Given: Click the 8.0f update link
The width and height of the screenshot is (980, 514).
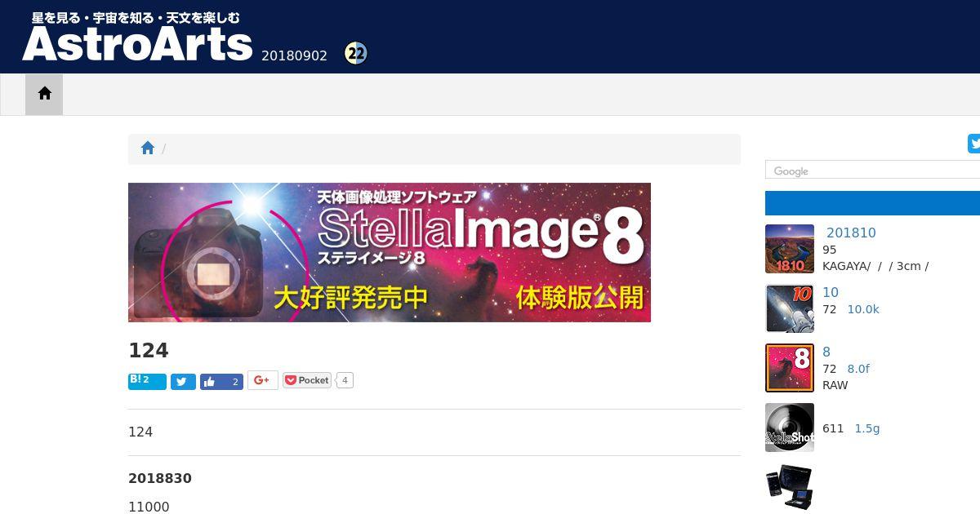Looking at the screenshot, I should 858,369.
